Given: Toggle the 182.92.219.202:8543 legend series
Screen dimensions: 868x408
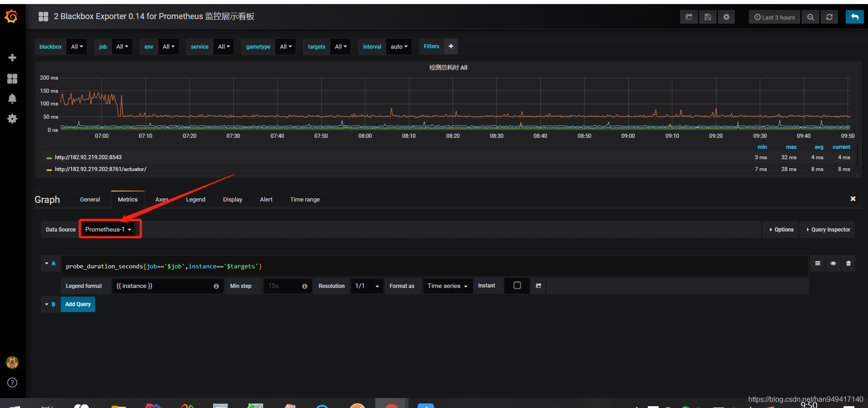Looking at the screenshot, I should (x=88, y=157).
